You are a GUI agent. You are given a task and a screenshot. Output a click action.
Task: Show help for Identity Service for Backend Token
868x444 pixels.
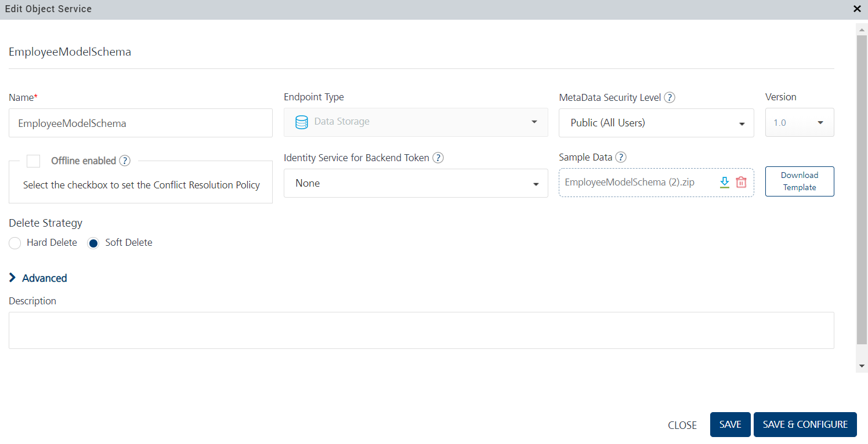click(x=438, y=158)
